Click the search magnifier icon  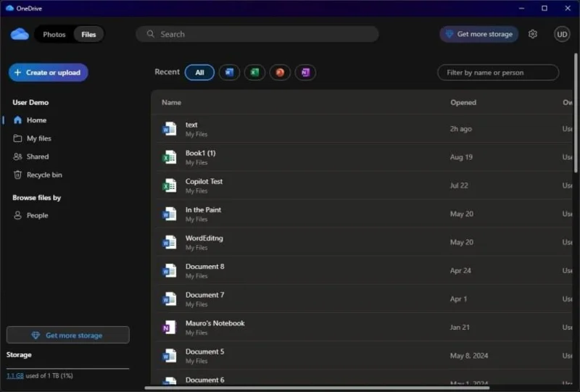(150, 34)
